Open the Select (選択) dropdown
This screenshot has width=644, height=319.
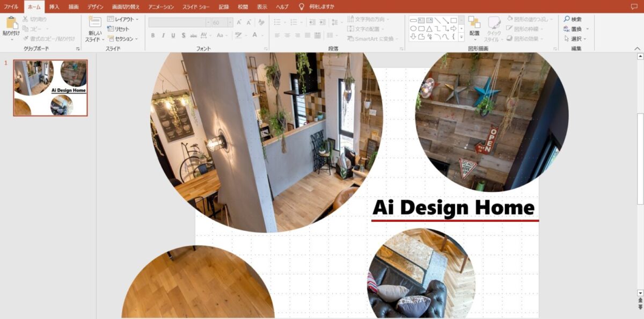pyautogui.click(x=575, y=39)
